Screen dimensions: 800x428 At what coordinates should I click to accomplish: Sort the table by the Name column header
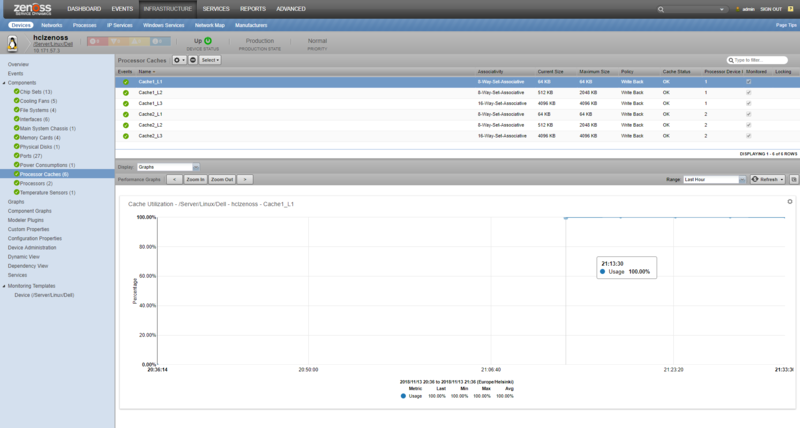point(147,72)
